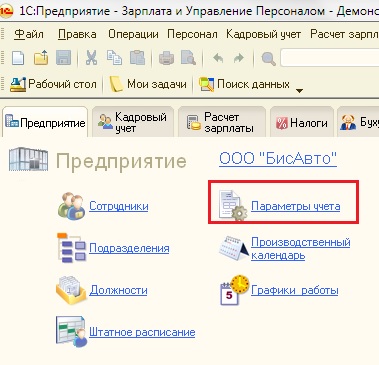The height and width of the screenshot is (365, 379).
Task: Open the Кадровый учет menu
Action: pyautogui.click(x=263, y=34)
